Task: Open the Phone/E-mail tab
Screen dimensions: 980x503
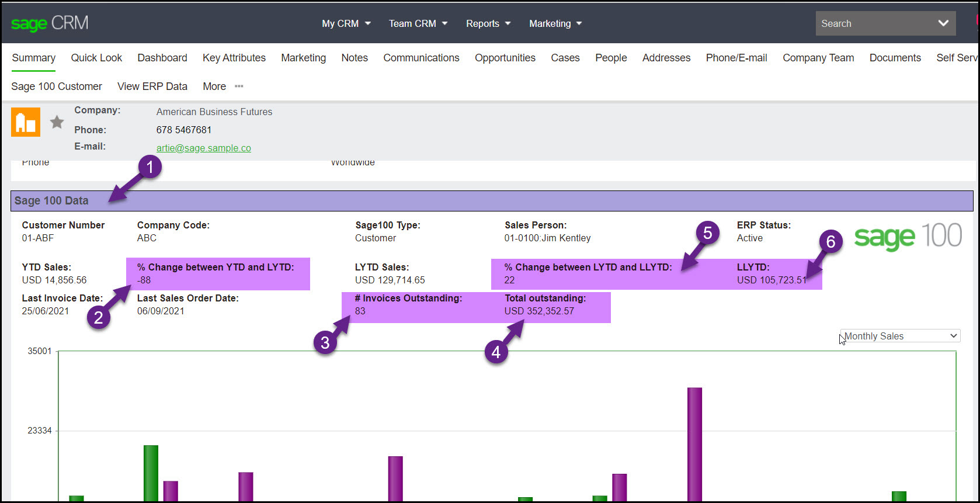Action: pos(736,58)
